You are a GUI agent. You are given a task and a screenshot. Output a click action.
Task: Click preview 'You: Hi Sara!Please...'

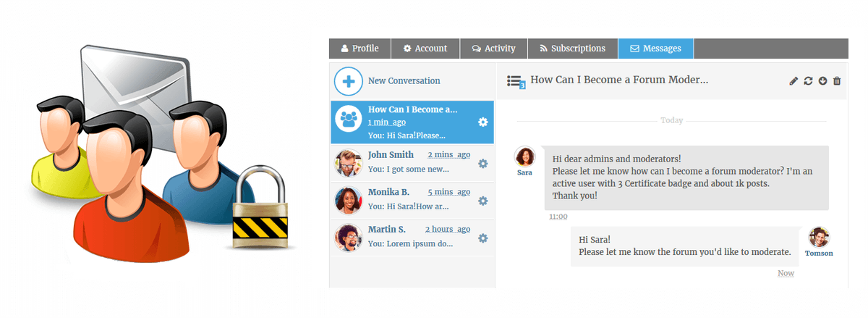tap(407, 135)
